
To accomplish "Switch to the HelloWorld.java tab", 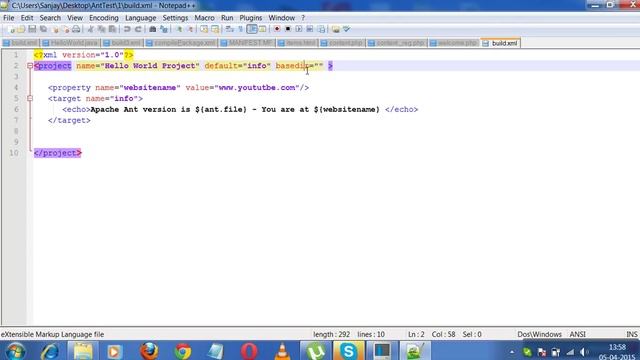I will click(71, 43).
